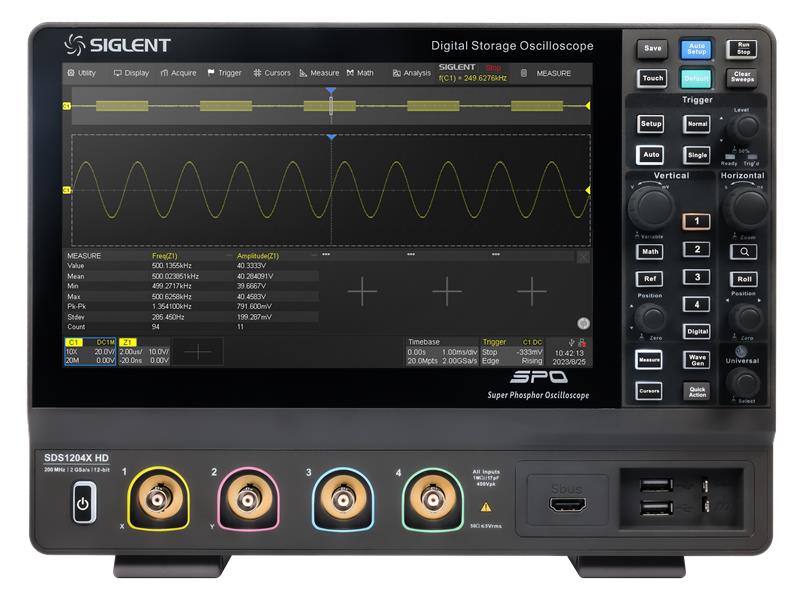Toggle the Touch screen button

pyautogui.click(x=653, y=78)
